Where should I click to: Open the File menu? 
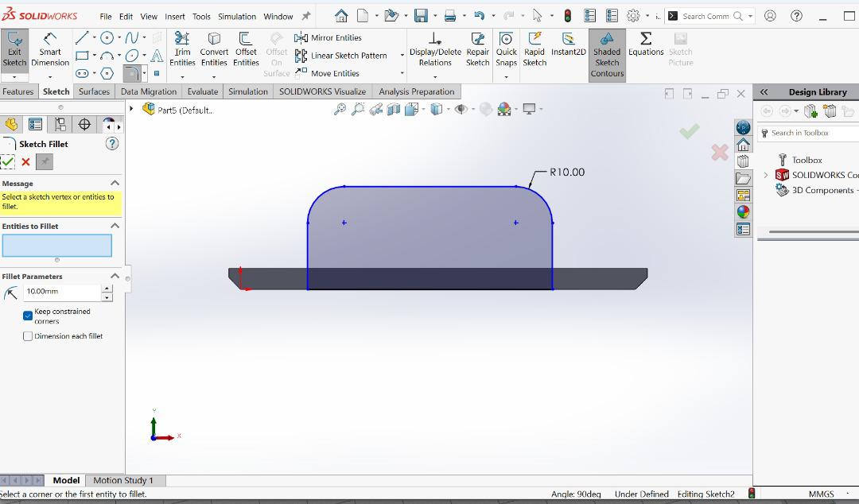point(106,17)
